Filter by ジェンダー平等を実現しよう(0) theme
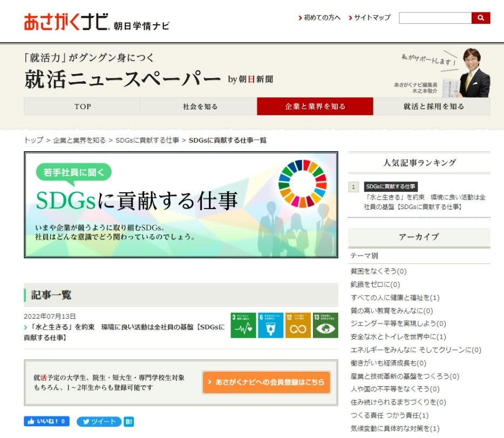 pyautogui.click(x=398, y=324)
